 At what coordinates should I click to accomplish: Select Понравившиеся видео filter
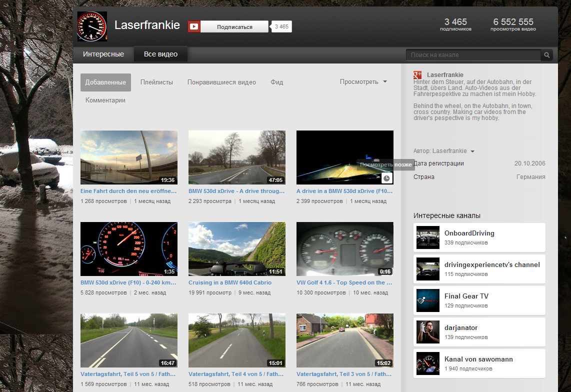222,82
